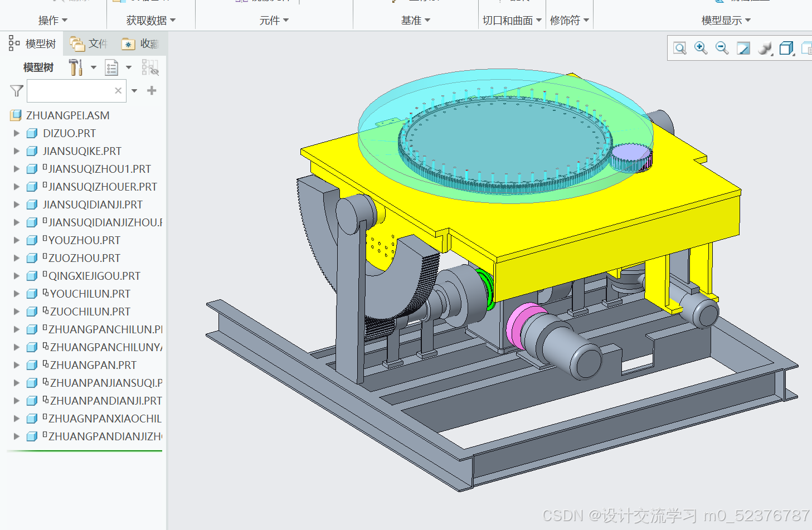812x530 pixels.
Task: Select JIANSUQIKE.PRT in model tree
Action: click(82, 151)
